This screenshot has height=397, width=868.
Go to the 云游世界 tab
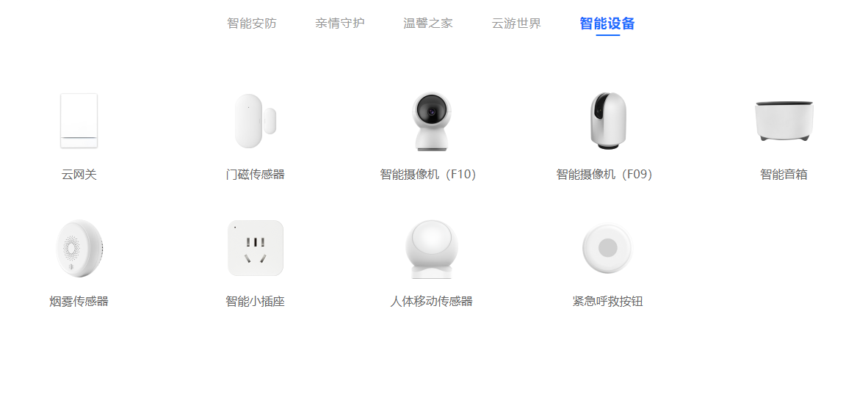pos(516,23)
